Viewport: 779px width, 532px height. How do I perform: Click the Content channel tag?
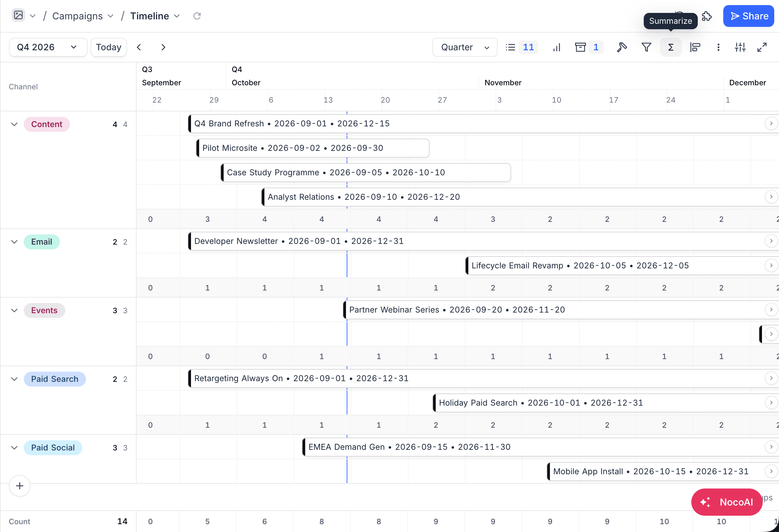coord(47,124)
